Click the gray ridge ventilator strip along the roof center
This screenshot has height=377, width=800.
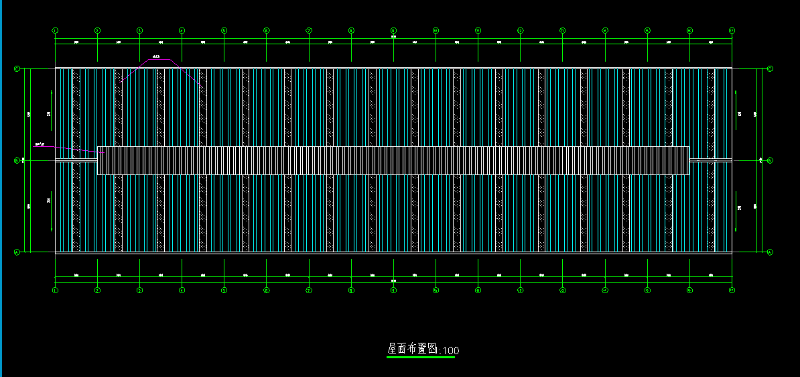(x=393, y=160)
